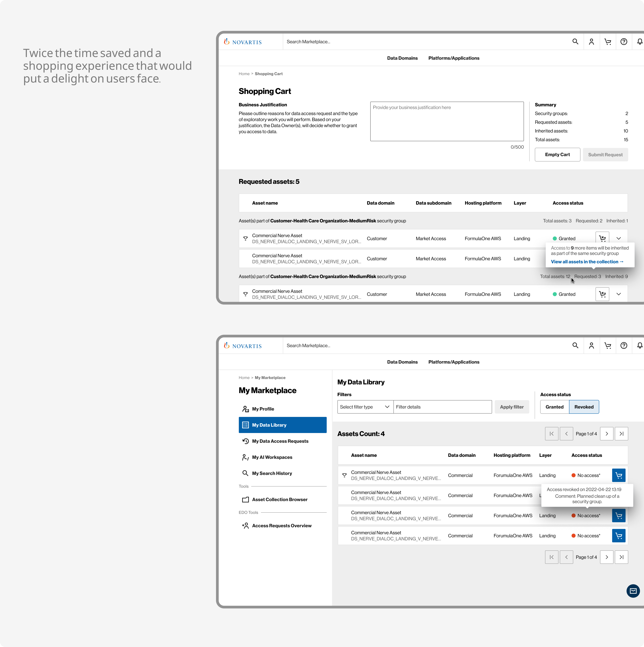Click Home breadcrumb in Shopping Cart window

click(244, 74)
